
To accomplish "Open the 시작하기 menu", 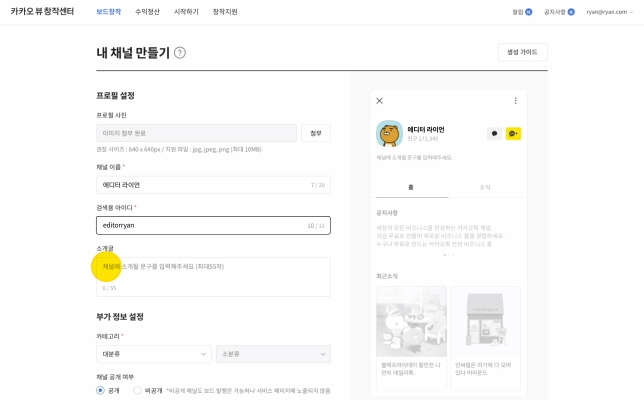I will click(x=186, y=12).
